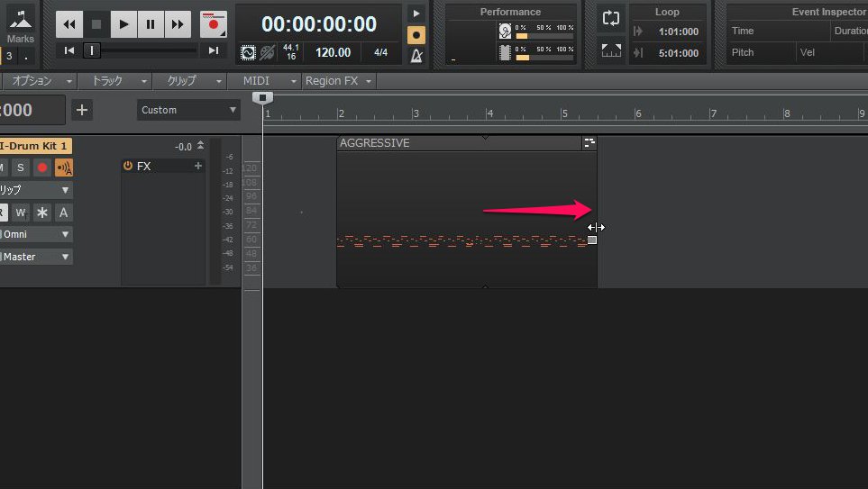
Task: Add an effect with FX plus icon
Action: 198,167
